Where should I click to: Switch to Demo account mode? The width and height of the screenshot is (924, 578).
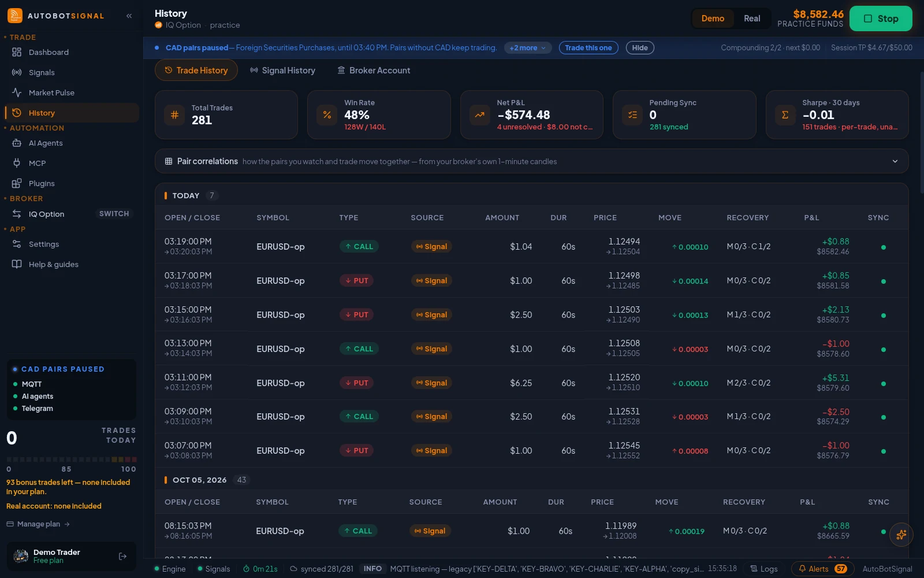click(713, 18)
